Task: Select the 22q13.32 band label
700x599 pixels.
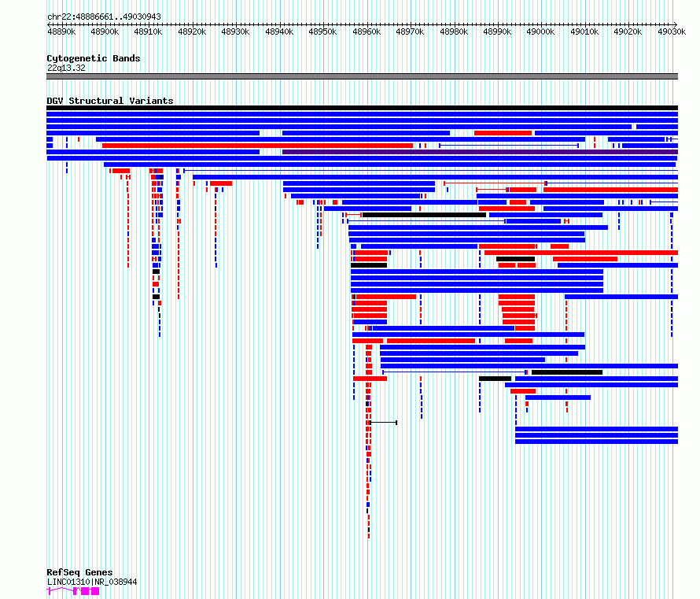Action: click(x=66, y=68)
